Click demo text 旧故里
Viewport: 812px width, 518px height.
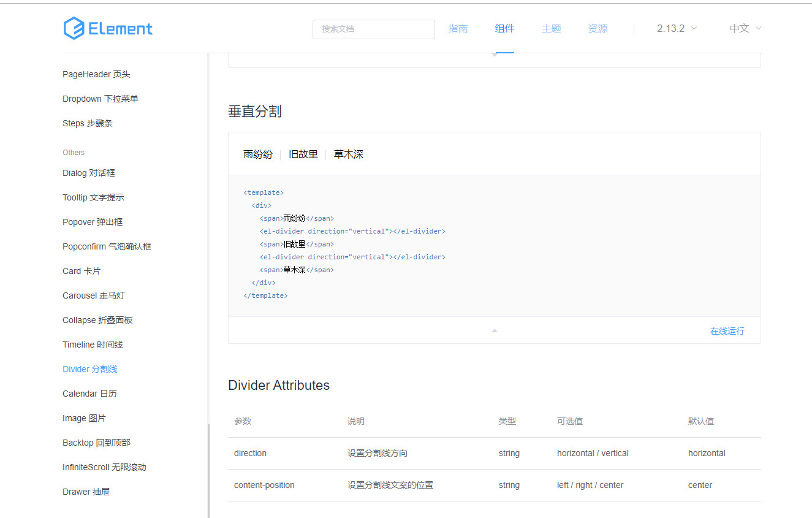pos(303,154)
